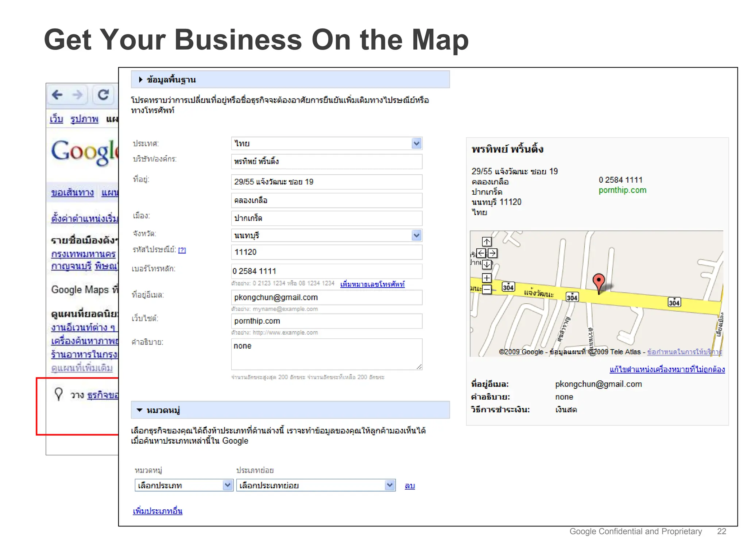Zoom out the map with minus button
747x560 pixels.
pos(487,290)
